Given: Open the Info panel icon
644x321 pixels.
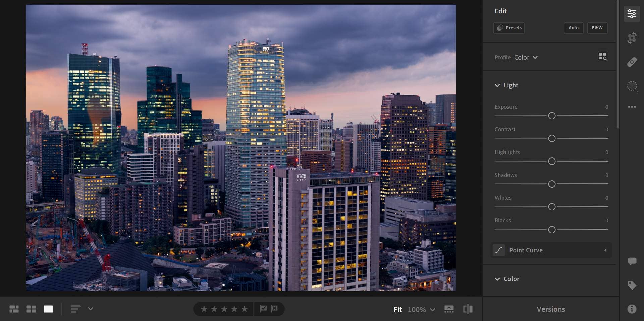Looking at the screenshot, I should point(632,309).
